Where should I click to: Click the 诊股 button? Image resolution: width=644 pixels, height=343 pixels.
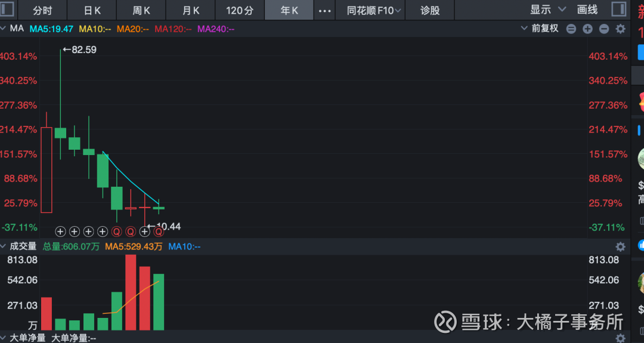point(430,10)
